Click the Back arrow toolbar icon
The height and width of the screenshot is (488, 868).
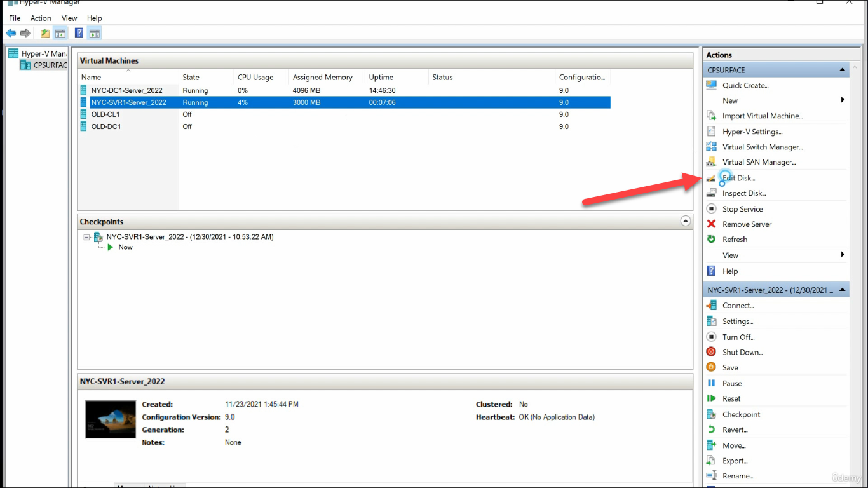tap(11, 33)
